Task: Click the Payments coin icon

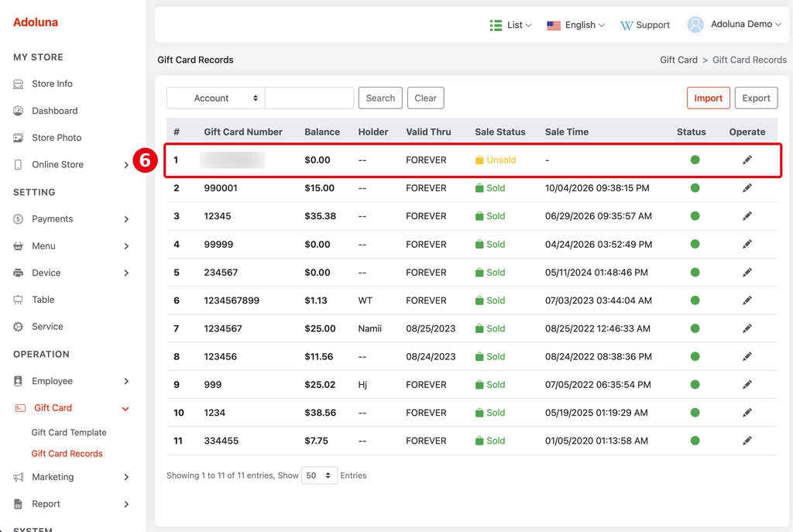Action: [x=19, y=219]
